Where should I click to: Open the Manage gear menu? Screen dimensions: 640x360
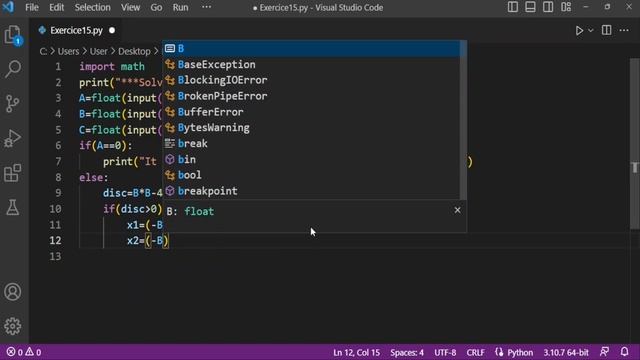13,326
